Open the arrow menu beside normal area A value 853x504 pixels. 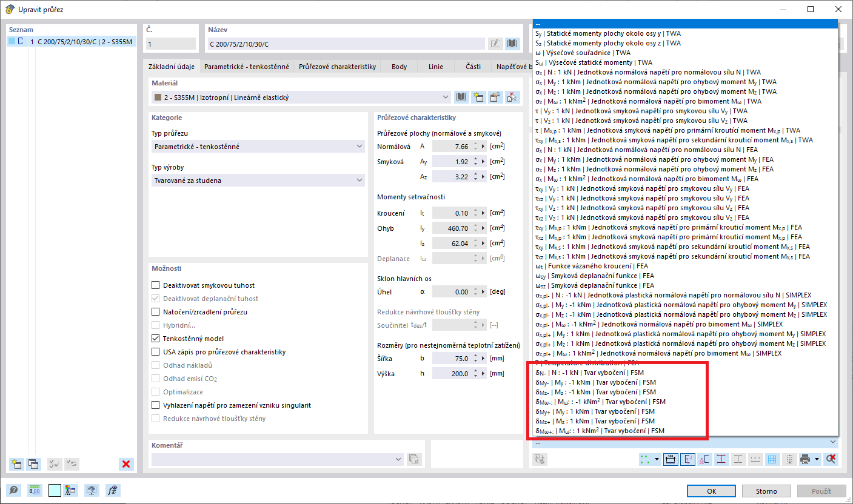(x=483, y=147)
